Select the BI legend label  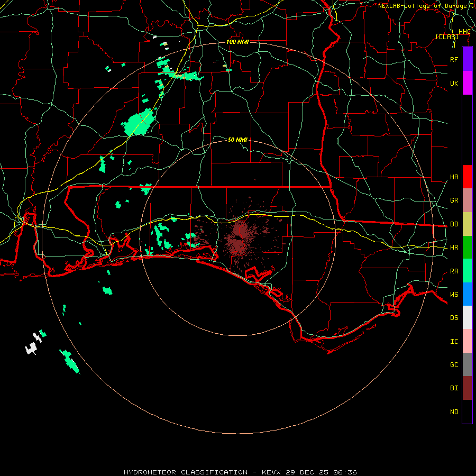[454, 388]
